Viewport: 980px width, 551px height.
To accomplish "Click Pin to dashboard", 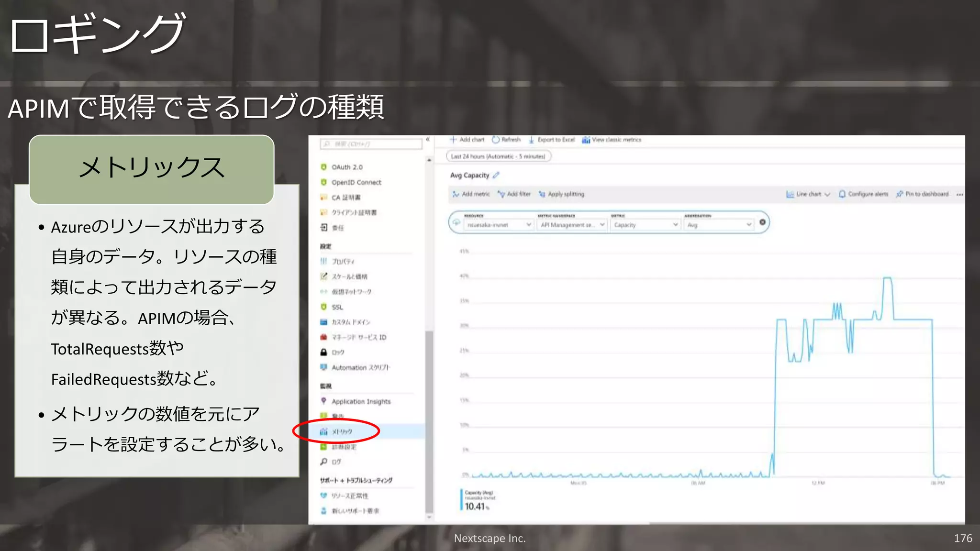I will pyautogui.click(x=922, y=194).
